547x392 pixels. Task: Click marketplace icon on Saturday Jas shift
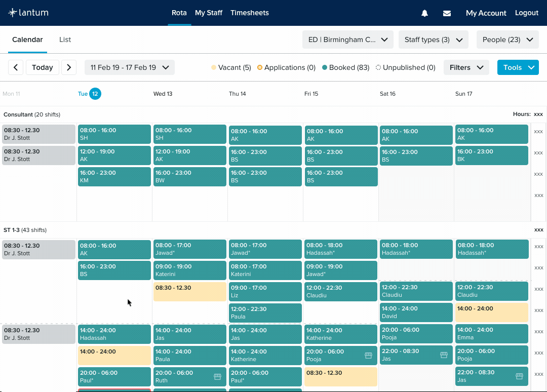444,355
